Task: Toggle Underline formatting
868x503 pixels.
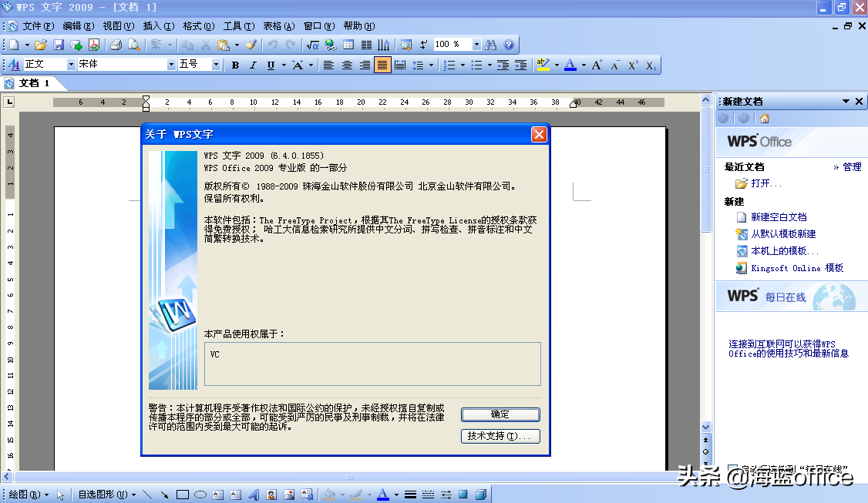Action: [x=271, y=65]
